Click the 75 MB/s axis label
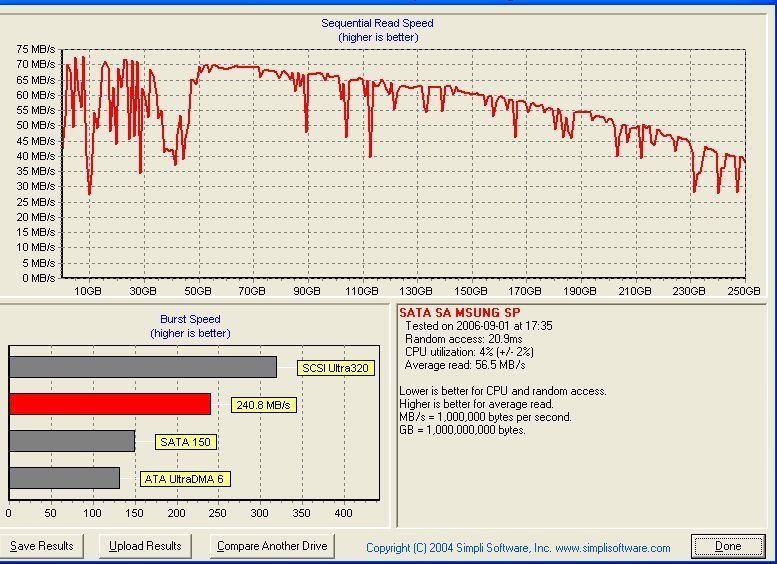The width and height of the screenshot is (777, 564). tap(35, 49)
